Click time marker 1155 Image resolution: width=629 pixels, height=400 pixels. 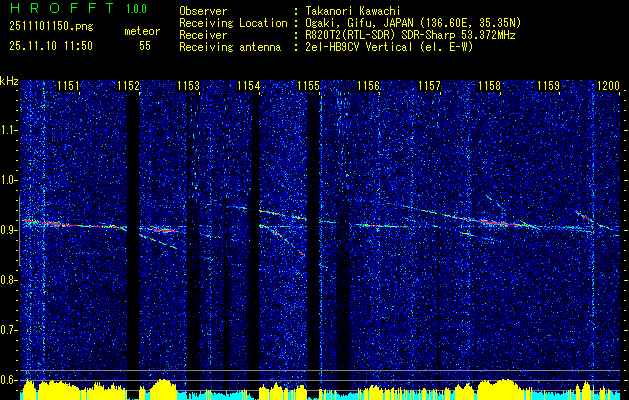coord(309,86)
